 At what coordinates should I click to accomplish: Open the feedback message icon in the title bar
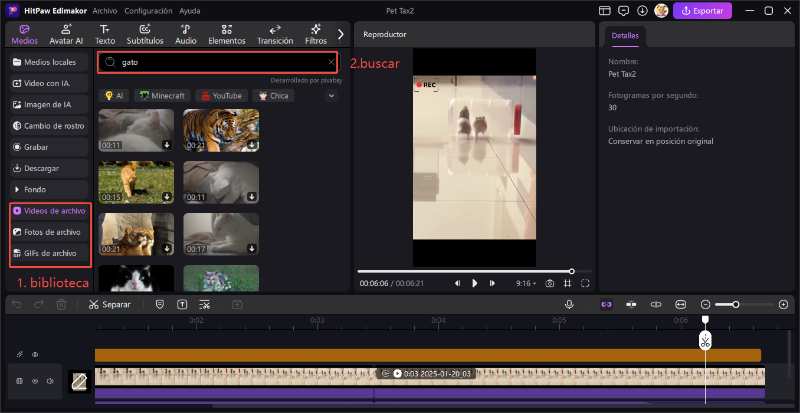623,11
